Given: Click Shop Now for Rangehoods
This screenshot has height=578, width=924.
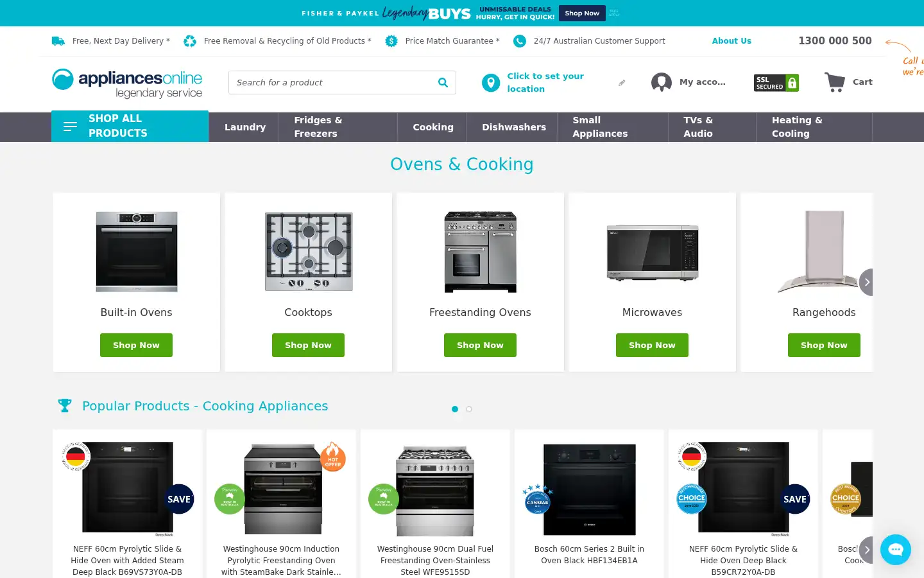Looking at the screenshot, I should [x=824, y=345].
